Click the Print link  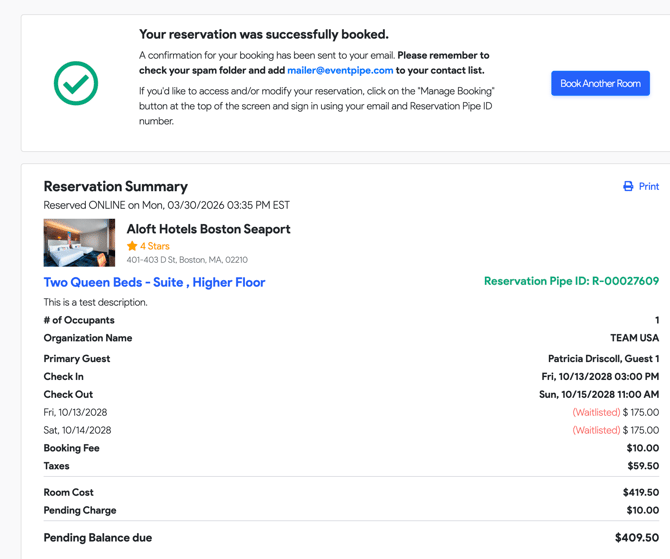(x=649, y=186)
